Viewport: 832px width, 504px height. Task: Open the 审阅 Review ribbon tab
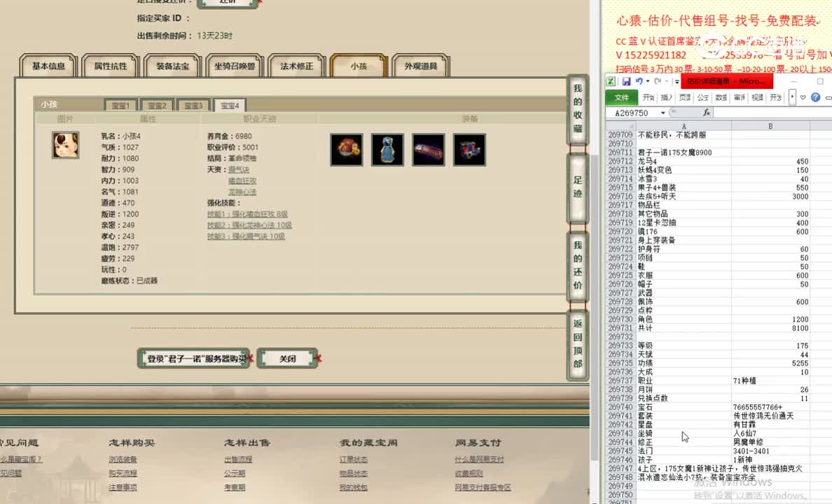pos(739,97)
